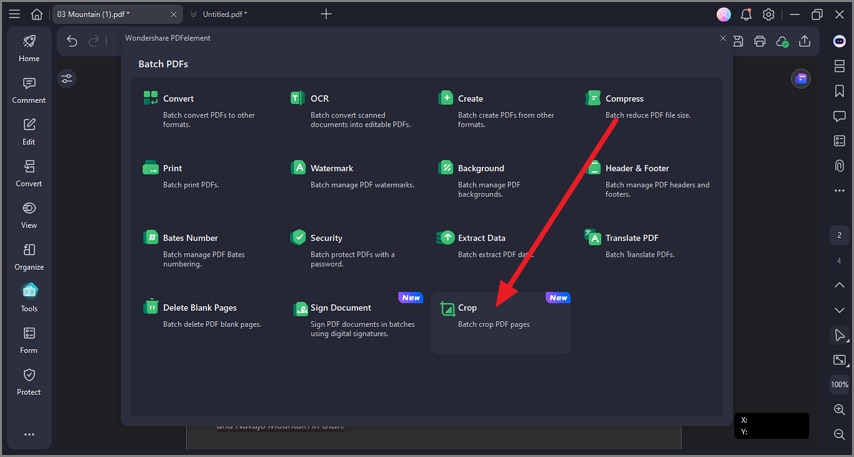
Task: Undo the last action
Action: click(x=72, y=41)
